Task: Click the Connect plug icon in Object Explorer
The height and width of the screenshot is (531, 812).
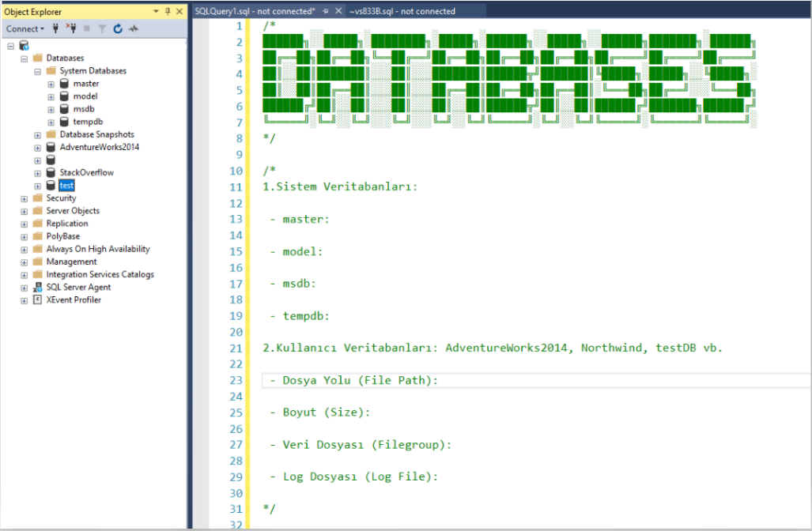Action: pos(55,28)
